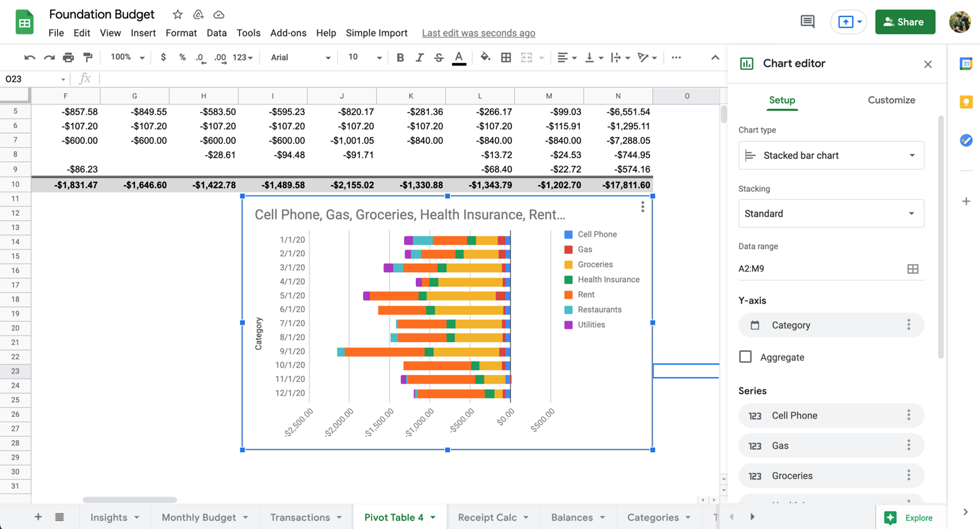Switch to the Customize tab
Image resolution: width=980 pixels, height=529 pixels.
tap(891, 100)
